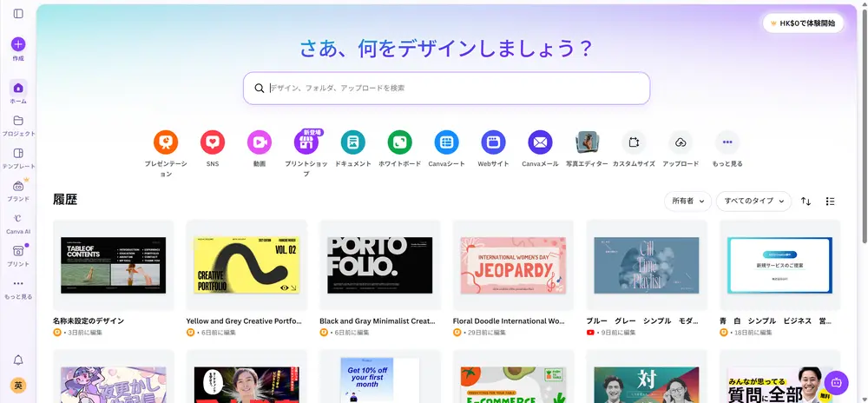Open Floral Doodle International Women's Day thumbnail

(x=513, y=265)
